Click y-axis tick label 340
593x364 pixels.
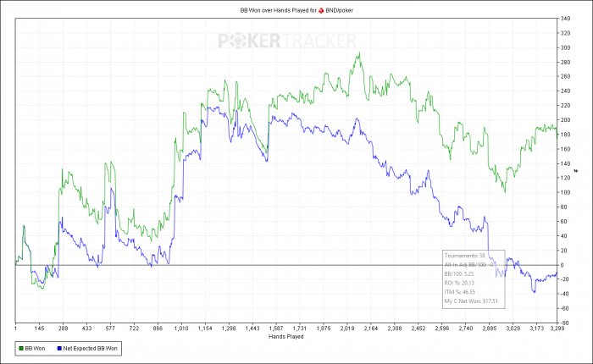(566, 19)
